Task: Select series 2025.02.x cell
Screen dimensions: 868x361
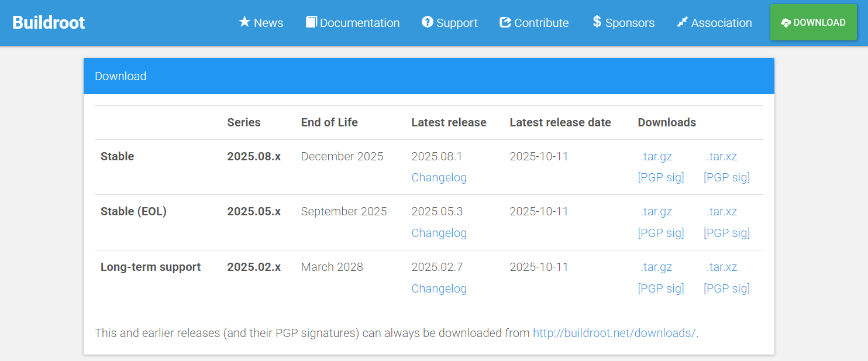Action: click(254, 267)
